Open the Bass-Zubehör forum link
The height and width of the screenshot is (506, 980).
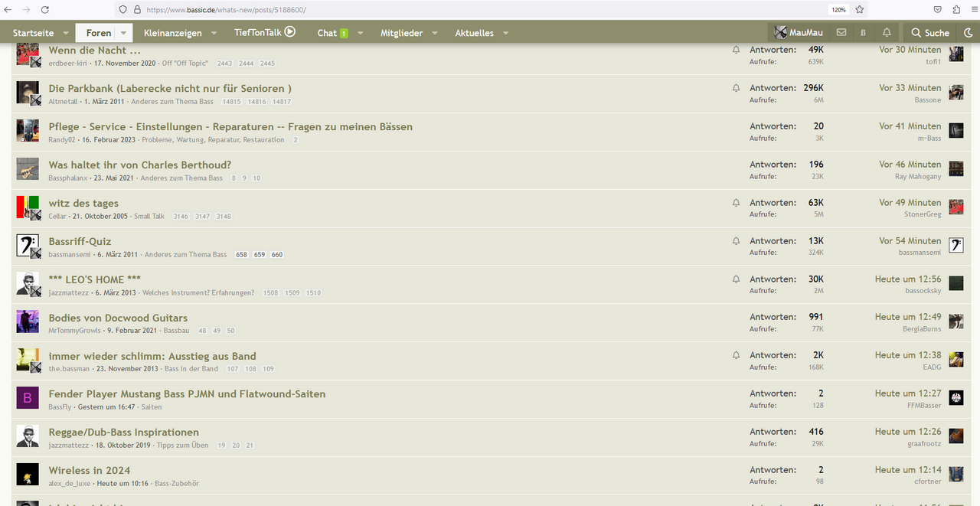pyautogui.click(x=178, y=484)
